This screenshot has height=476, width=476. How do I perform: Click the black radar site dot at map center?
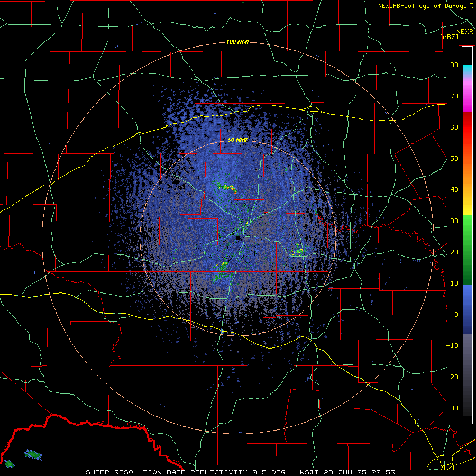pyautogui.click(x=239, y=238)
